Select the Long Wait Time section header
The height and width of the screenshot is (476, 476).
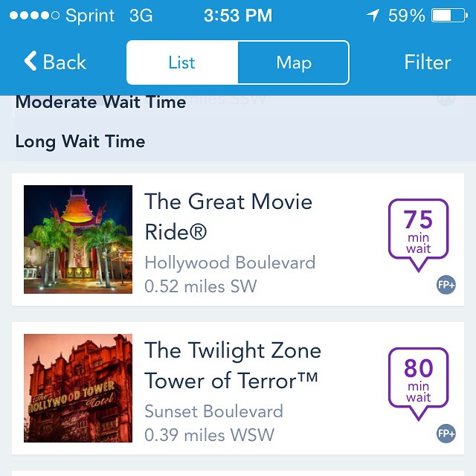tap(80, 141)
